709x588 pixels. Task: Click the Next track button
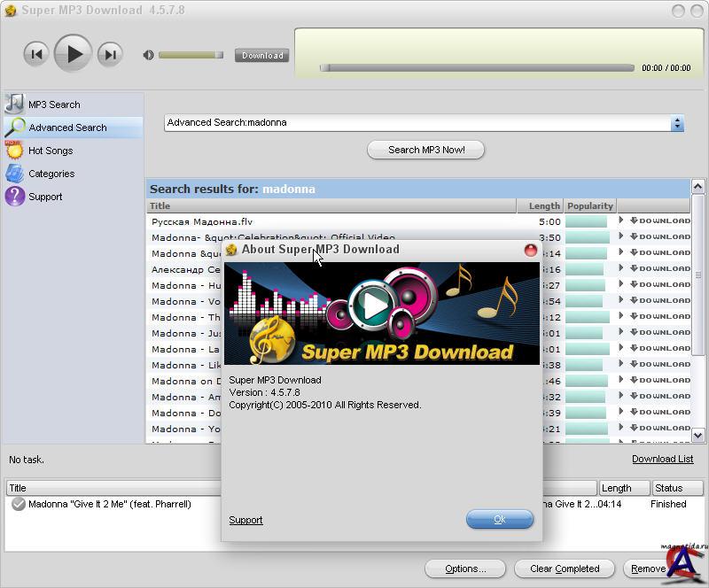pos(109,54)
